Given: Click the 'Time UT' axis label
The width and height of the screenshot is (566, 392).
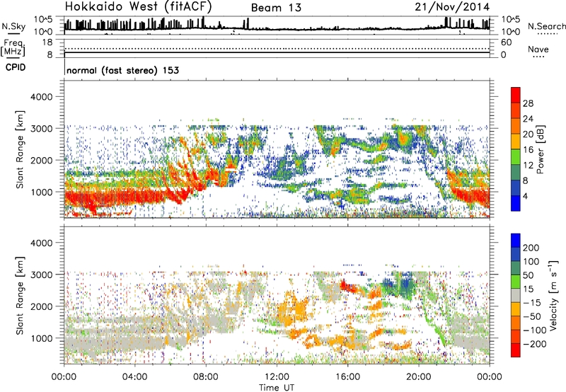Looking at the screenshot, I should click(x=277, y=388).
